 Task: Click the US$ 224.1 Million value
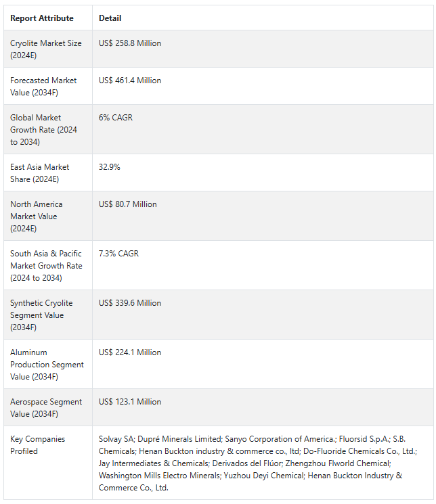click(x=130, y=352)
